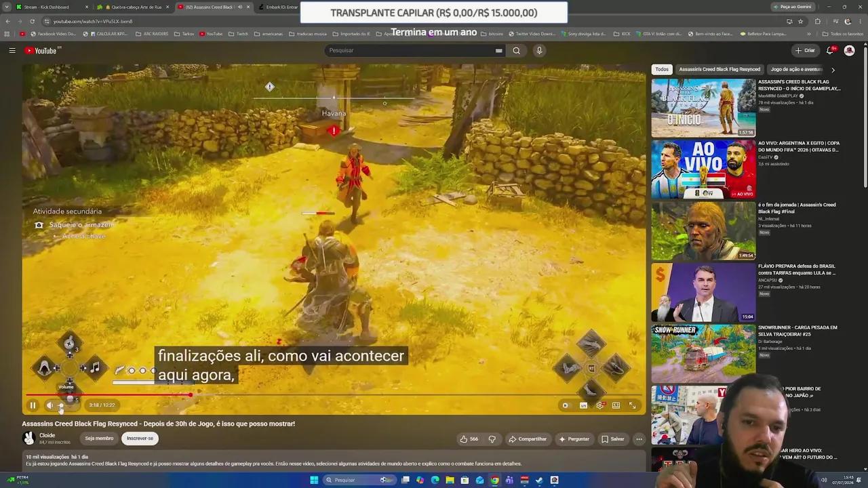
Task: Go to YouTube home via logo
Action: 42,50
